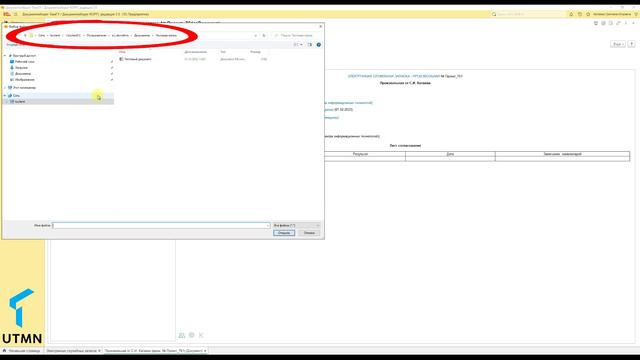Open favorites star icon in 1C

click(588, 14)
